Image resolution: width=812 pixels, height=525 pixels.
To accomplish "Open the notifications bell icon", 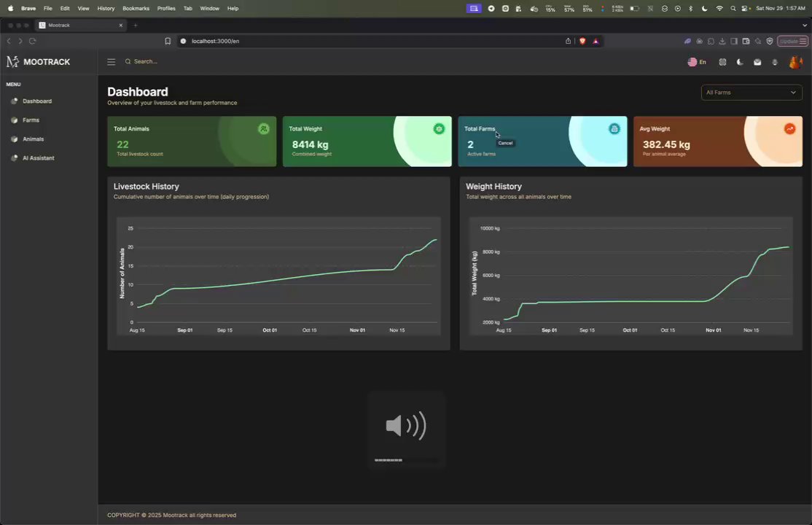I will point(775,62).
